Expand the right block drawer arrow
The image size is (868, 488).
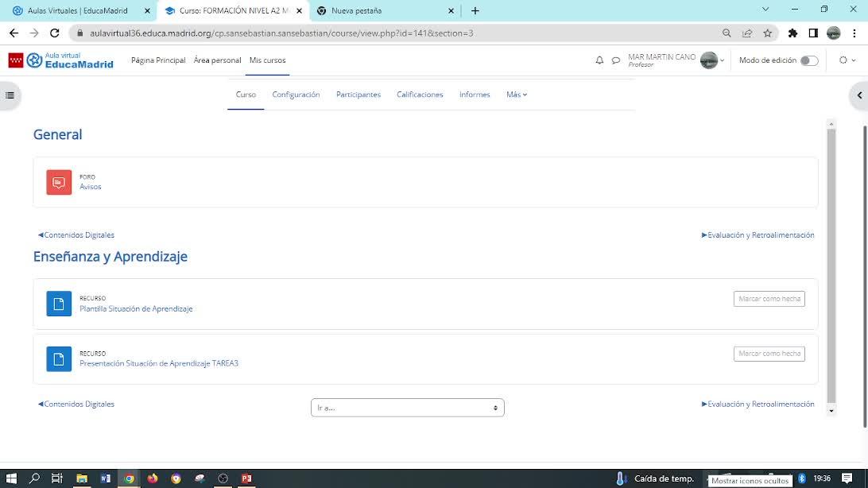860,95
